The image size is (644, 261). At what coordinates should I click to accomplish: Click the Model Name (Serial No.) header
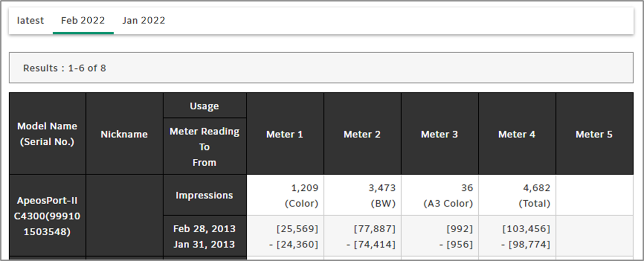(47, 134)
